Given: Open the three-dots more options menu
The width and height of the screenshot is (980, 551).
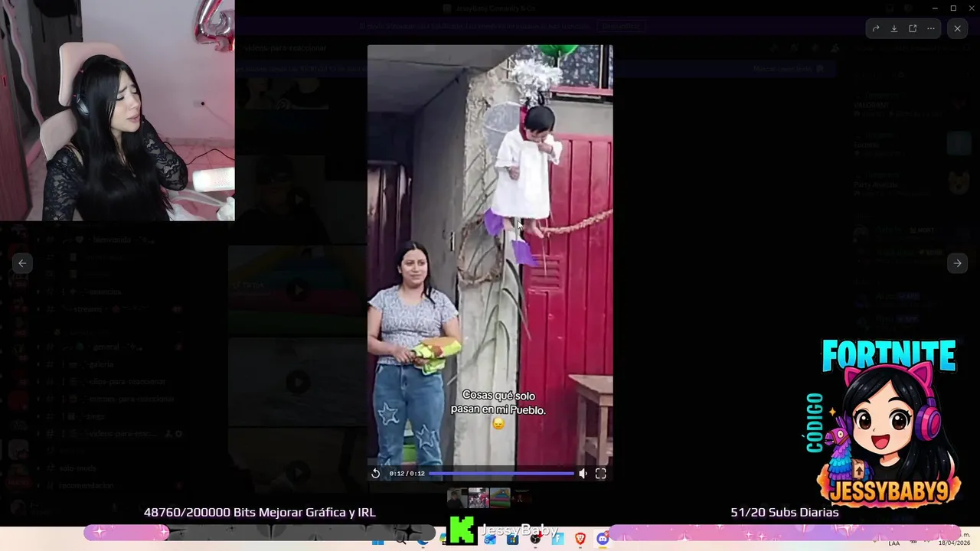Looking at the screenshot, I should point(931,28).
